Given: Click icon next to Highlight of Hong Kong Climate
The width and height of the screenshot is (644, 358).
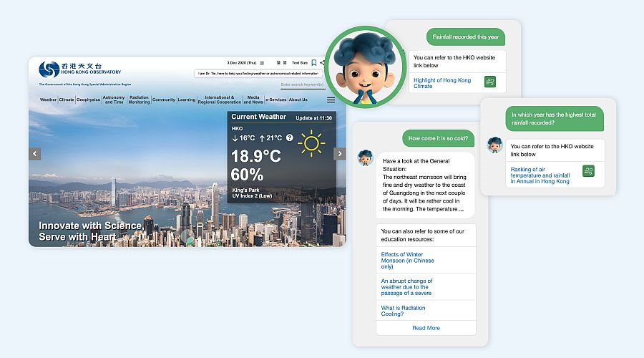Looking at the screenshot, I should click(490, 82).
